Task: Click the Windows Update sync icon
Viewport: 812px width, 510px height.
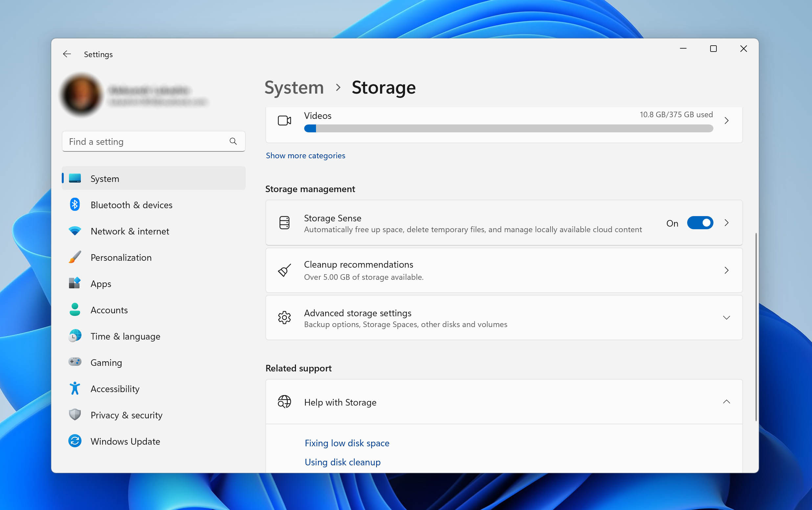Action: tap(75, 441)
